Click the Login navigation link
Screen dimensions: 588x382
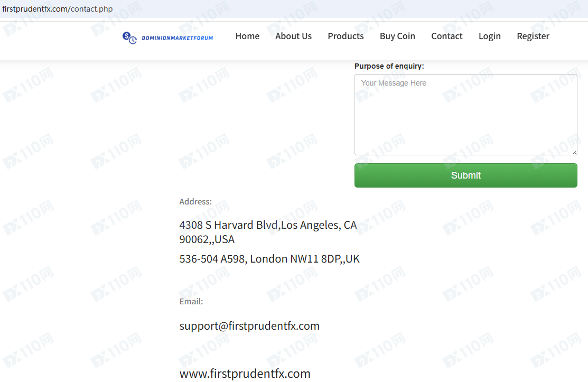[489, 36]
